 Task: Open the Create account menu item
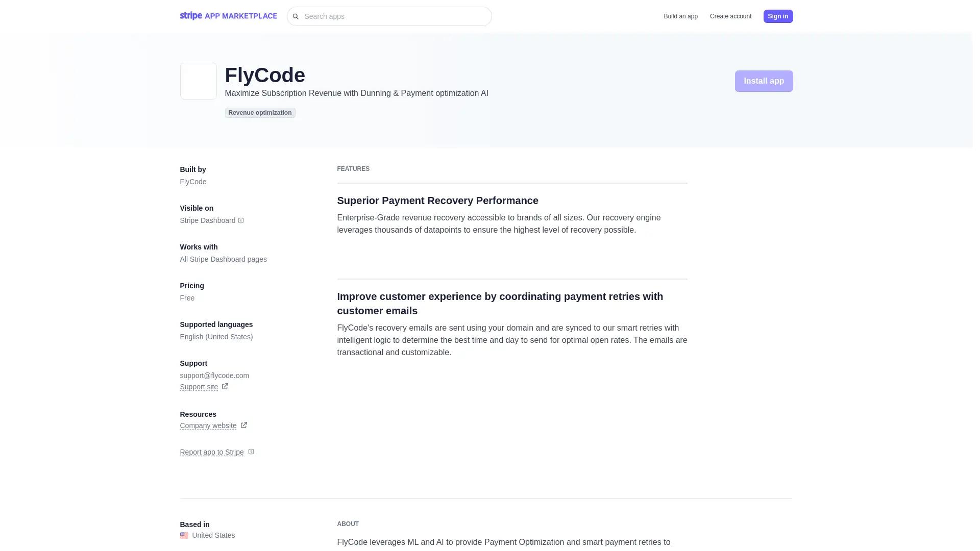pos(730,16)
